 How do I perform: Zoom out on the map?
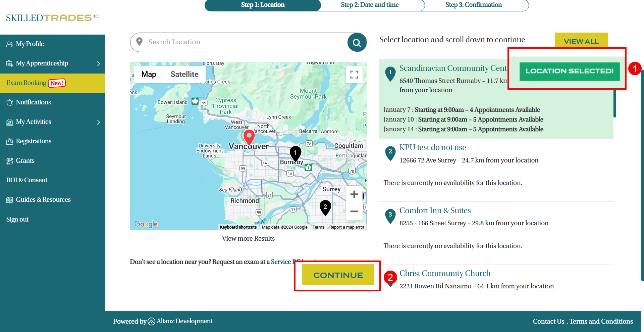coord(354,211)
